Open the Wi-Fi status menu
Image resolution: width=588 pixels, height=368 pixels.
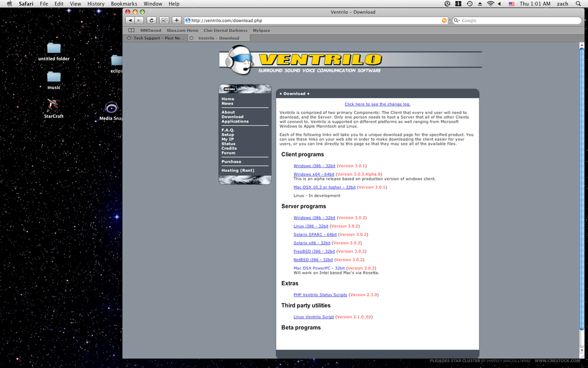[490, 4]
